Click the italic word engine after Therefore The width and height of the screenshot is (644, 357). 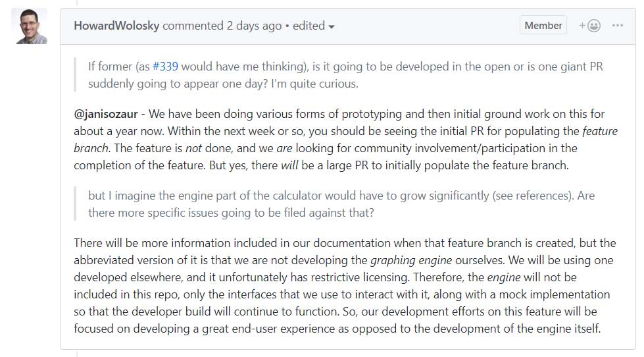503,277
